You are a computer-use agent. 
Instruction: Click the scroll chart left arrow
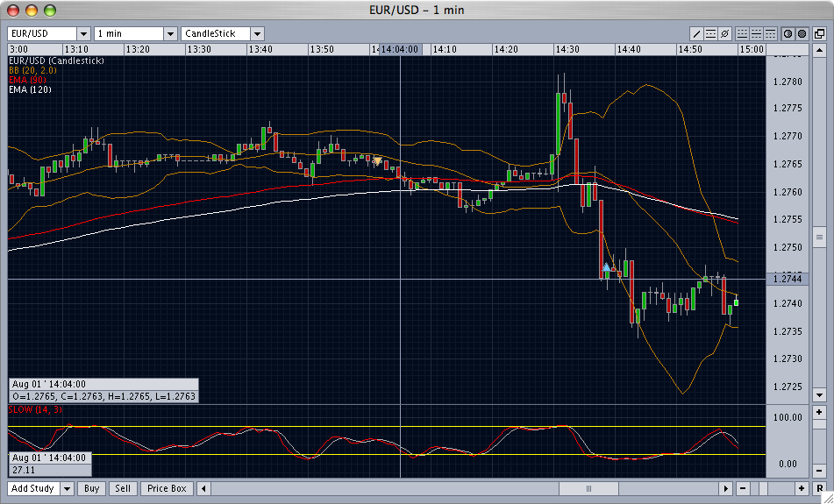click(203, 488)
